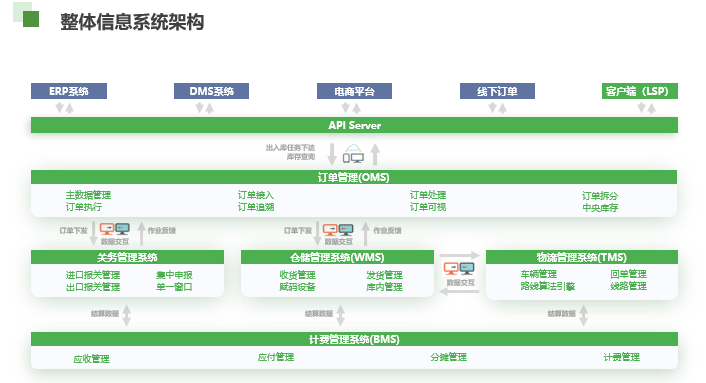The width and height of the screenshot is (706, 383).
Task: Select the ERP系统 box
Action: [x=69, y=91]
